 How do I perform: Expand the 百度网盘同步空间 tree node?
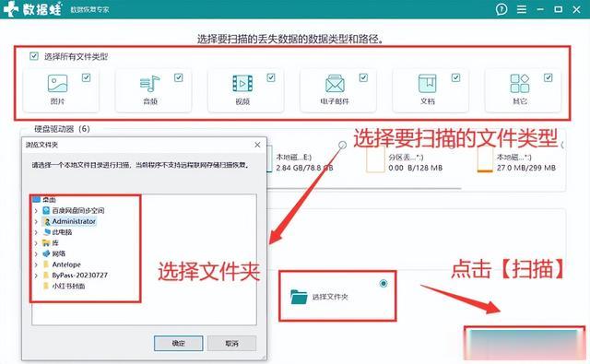tap(36, 211)
